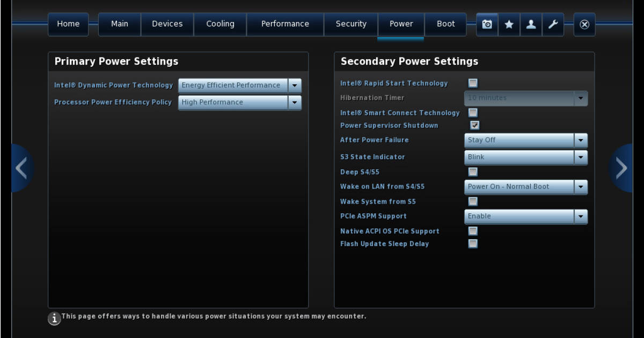Open the user profile icon
644x338 pixels.
[531, 24]
